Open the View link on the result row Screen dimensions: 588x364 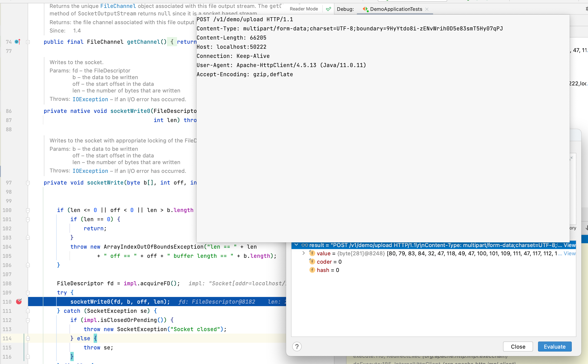569,245
